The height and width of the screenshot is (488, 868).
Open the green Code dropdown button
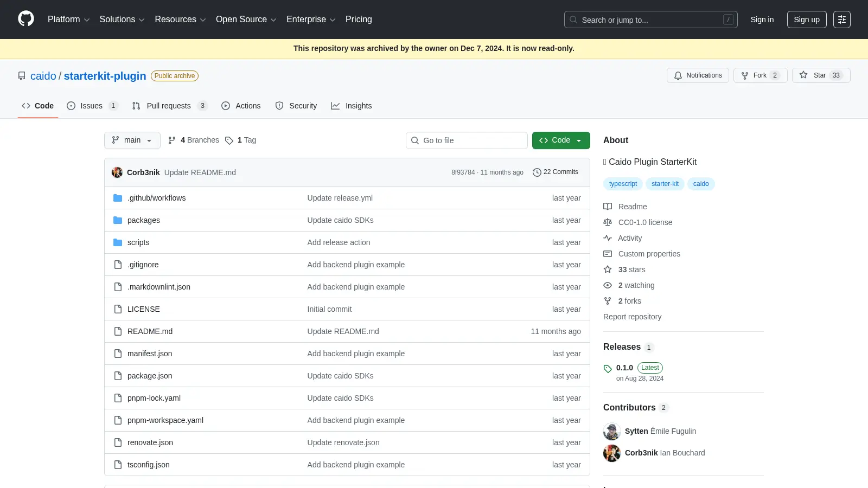point(561,140)
